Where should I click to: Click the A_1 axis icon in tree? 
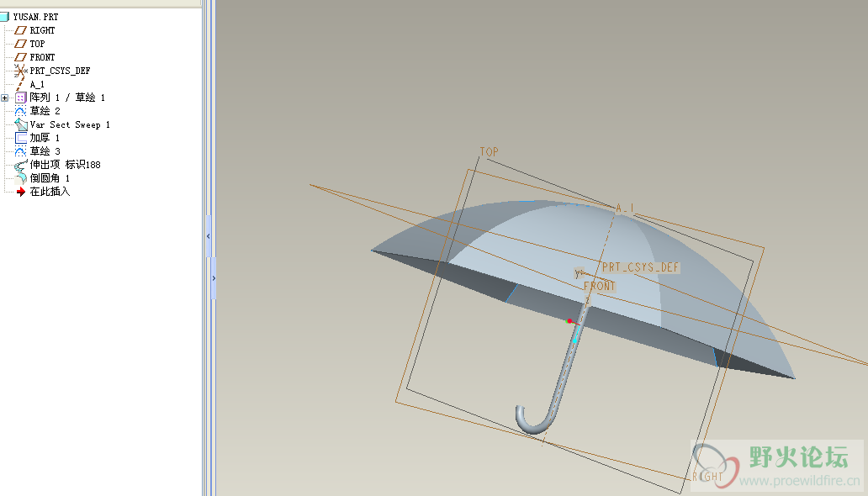click(20, 84)
